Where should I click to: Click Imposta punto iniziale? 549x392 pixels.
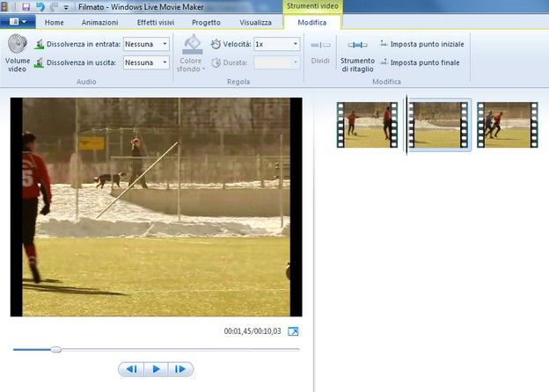[x=422, y=44]
